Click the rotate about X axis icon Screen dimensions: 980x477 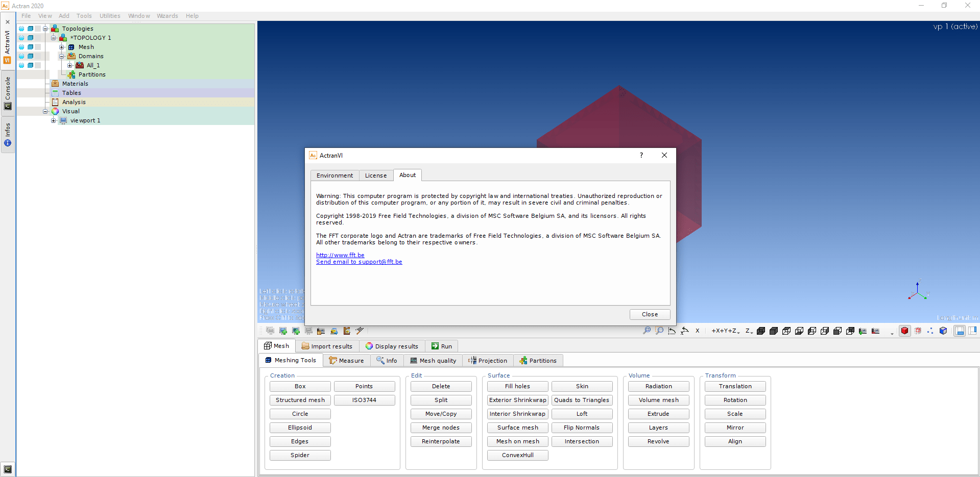click(x=685, y=331)
